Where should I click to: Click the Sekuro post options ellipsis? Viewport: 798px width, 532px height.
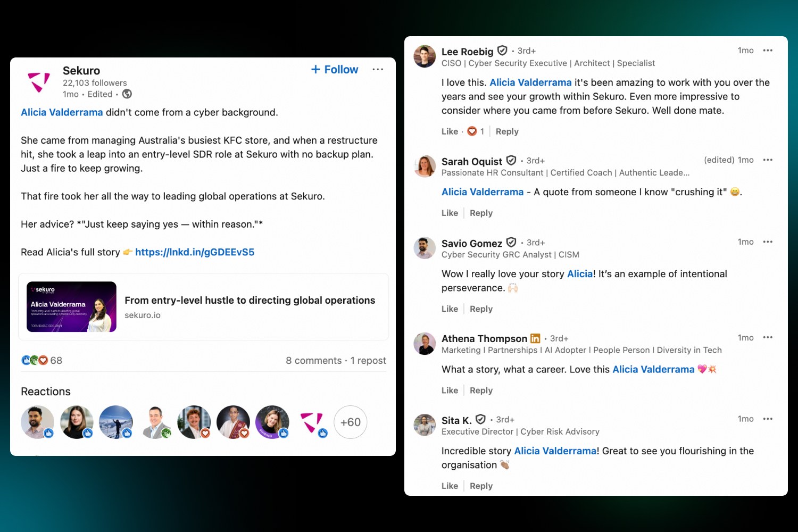pyautogui.click(x=378, y=70)
